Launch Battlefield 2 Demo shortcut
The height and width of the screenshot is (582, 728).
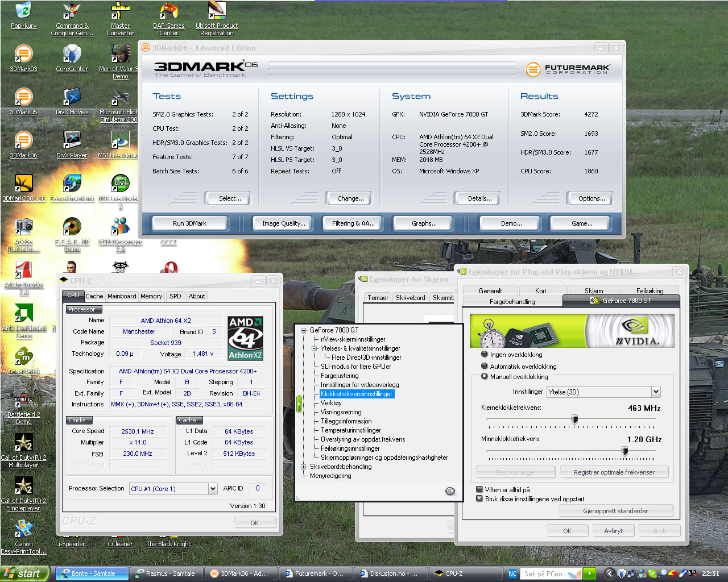click(x=23, y=408)
